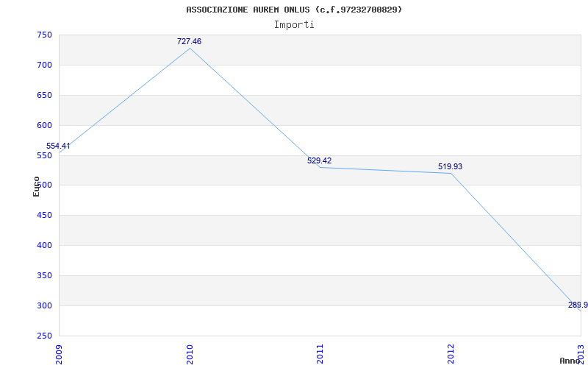Click the 600 y-axis value
588x368 pixels.
pos(44,125)
